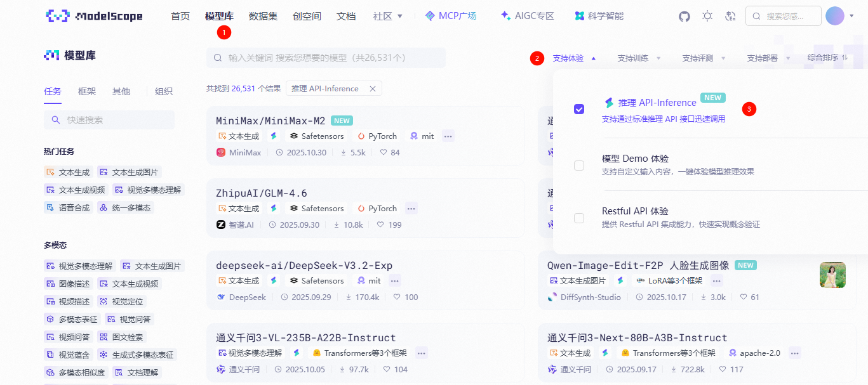Click the DeepSeek organization icon
Image resolution: width=868 pixels, height=385 pixels.
coord(221,297)
